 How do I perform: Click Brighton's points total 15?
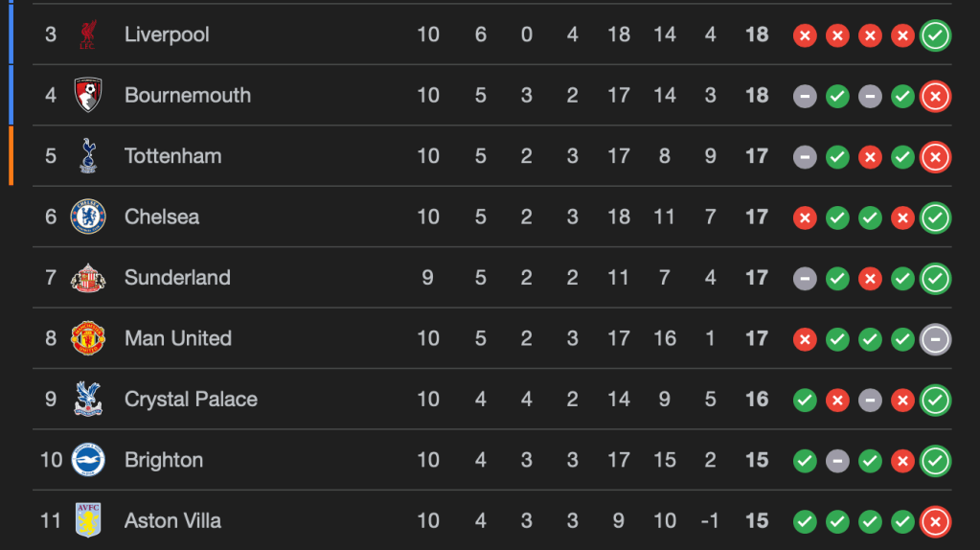point(757,460)
